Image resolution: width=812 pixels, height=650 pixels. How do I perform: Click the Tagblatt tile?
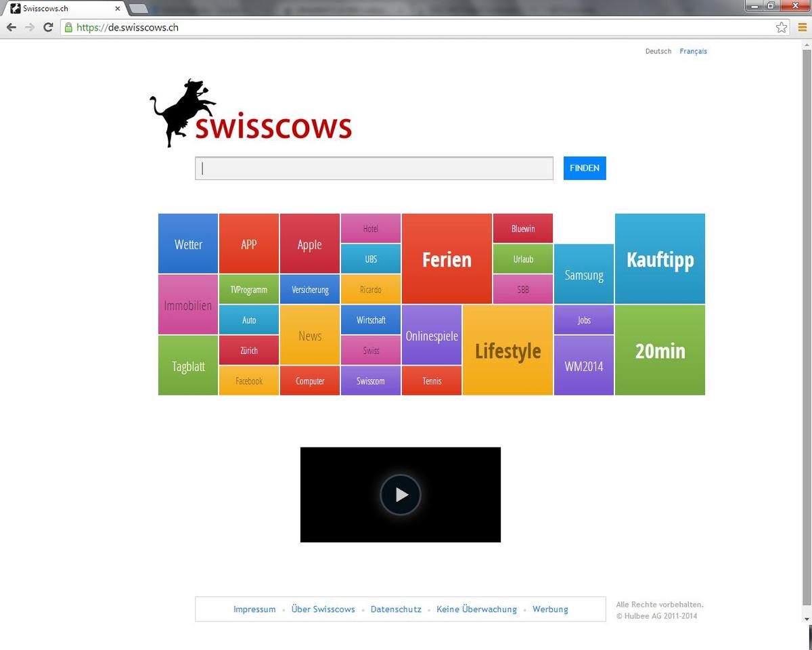tap(187, 366)
